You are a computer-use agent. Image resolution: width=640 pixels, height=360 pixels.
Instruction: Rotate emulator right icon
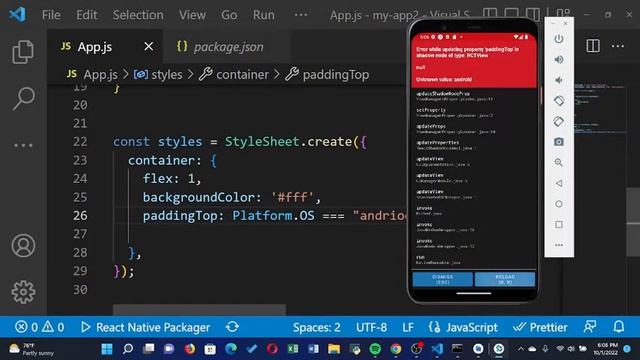pyautogui.click(x=559, y=121)
